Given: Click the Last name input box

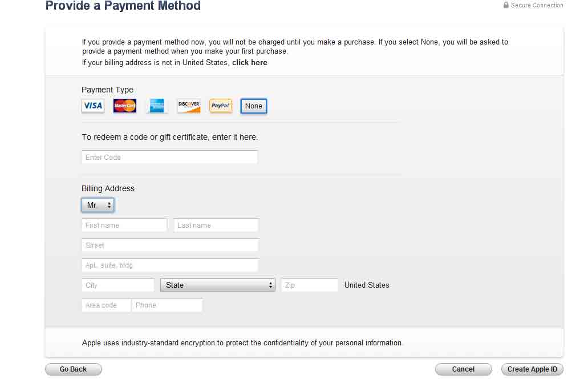Looking at the screenshot, I should 216,225.
